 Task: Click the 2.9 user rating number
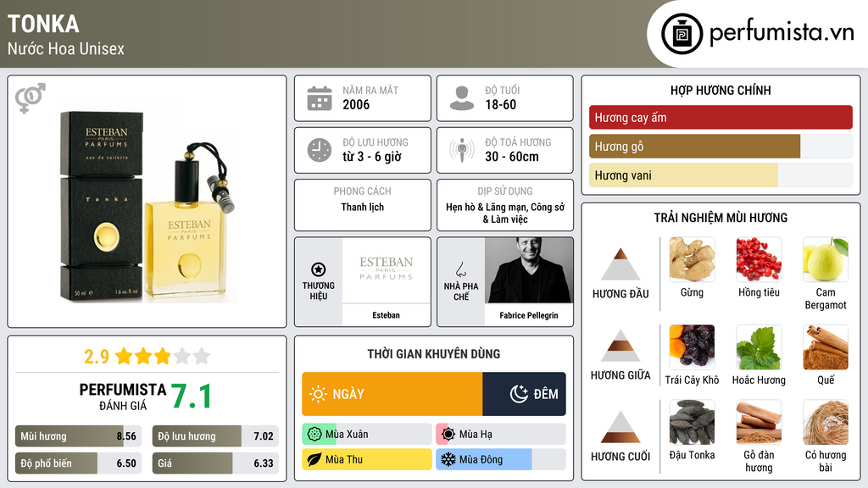[x=97, y=357]
